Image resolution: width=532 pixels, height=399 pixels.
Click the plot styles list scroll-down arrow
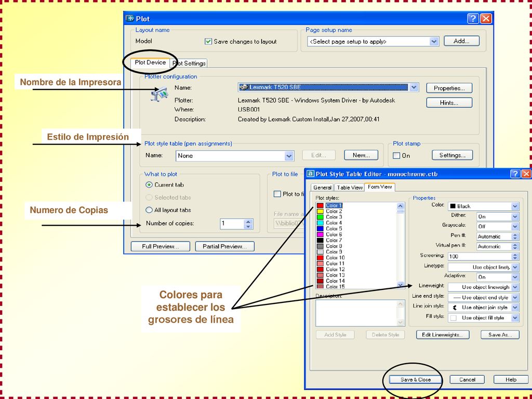point(401,285)
